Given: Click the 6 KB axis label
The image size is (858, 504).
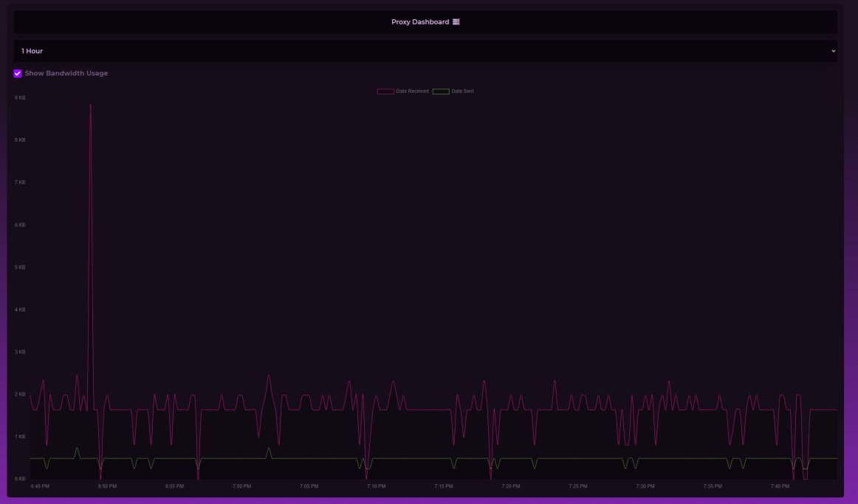Looking at the screenshot, I should coord(20,224).
